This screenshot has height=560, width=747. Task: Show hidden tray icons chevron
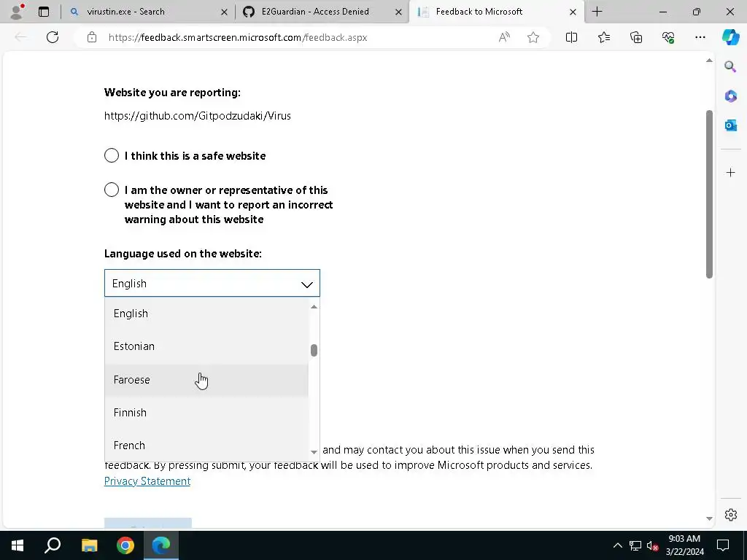click(x=617, y=545)
